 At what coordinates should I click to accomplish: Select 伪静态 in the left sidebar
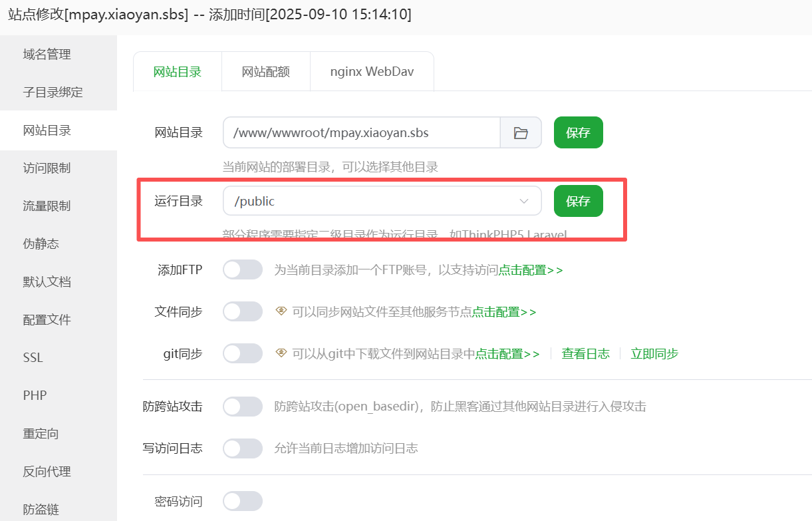(41, 244)
